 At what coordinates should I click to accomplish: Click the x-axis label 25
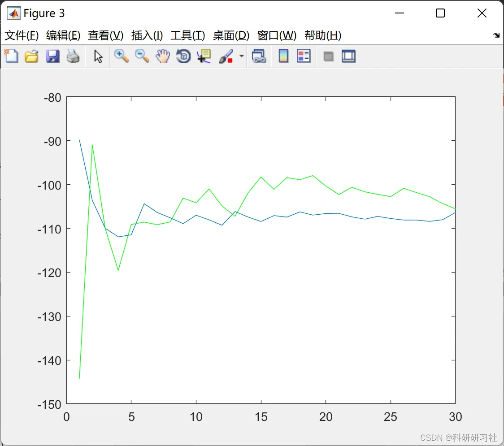coord(391,417)
